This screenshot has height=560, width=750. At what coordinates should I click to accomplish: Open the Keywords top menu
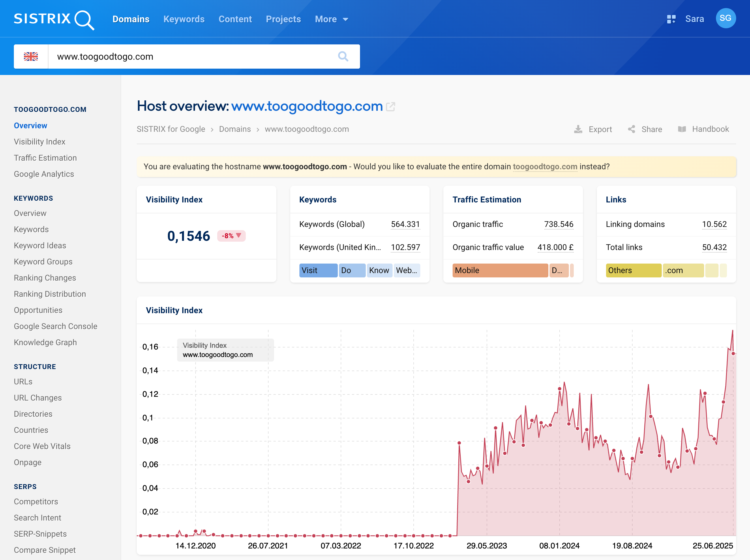[184, 19]
